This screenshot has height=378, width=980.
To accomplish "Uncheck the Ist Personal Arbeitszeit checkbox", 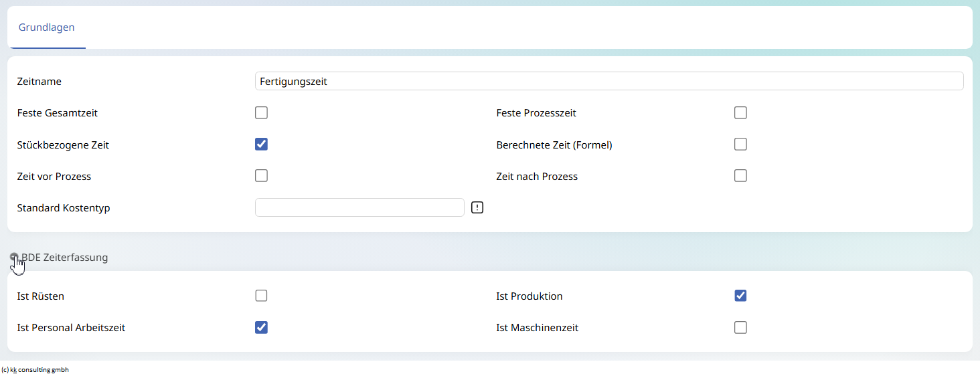I will 261,327.
